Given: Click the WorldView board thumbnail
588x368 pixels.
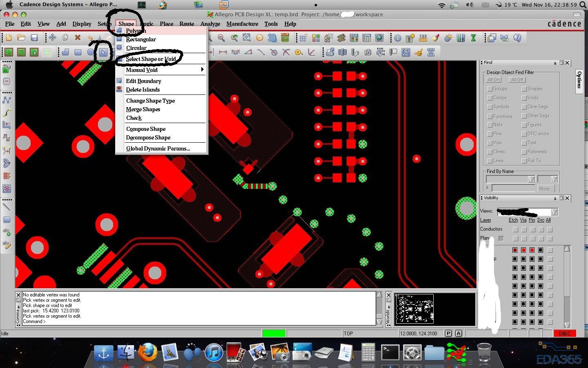Looking at the screenshot, I should (414, 309).
